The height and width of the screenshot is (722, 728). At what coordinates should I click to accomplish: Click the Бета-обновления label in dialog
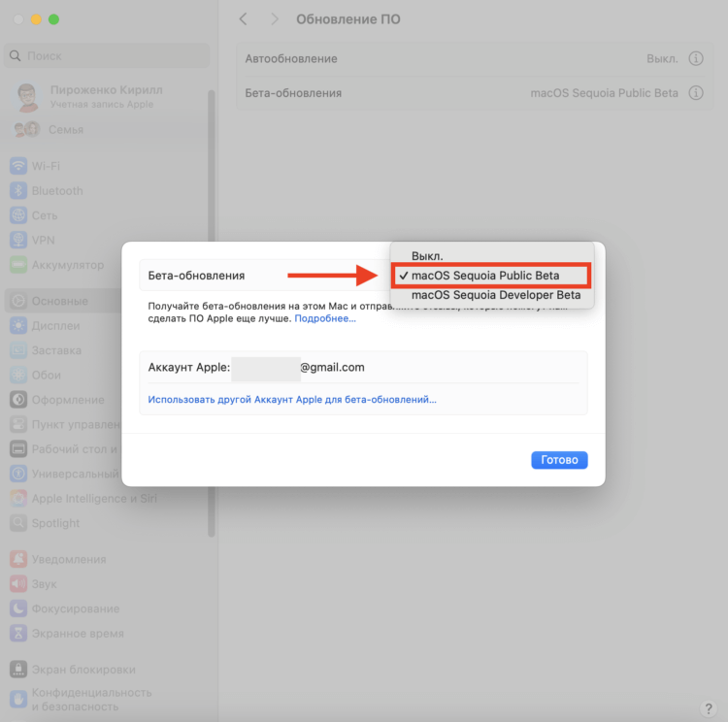coord(196,276)
